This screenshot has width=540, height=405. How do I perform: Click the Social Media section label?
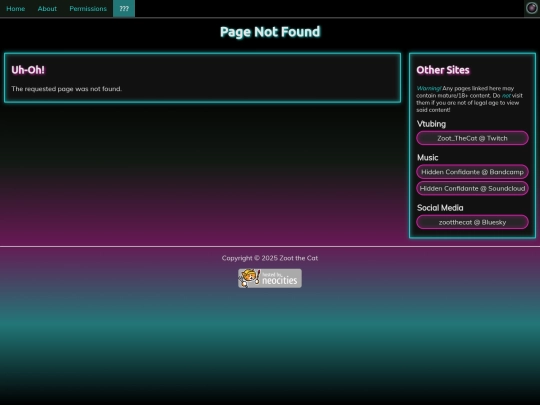point(440,208)
